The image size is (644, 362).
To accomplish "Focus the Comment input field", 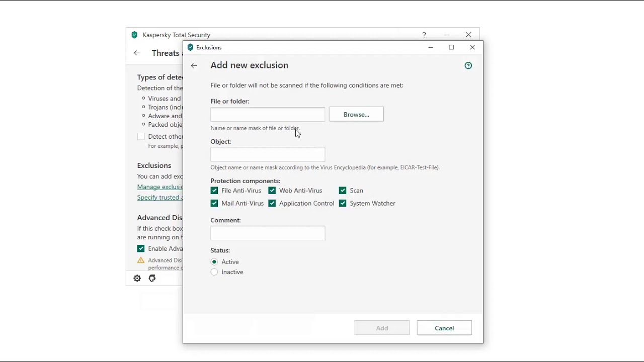I will (x=268, y=233).
